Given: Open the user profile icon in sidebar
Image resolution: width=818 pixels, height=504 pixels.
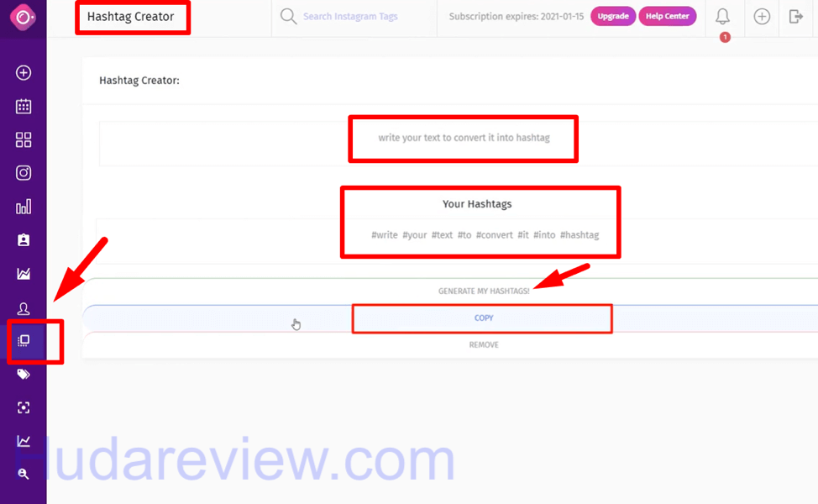Looking at the screenshot, I should pos(24,308).
